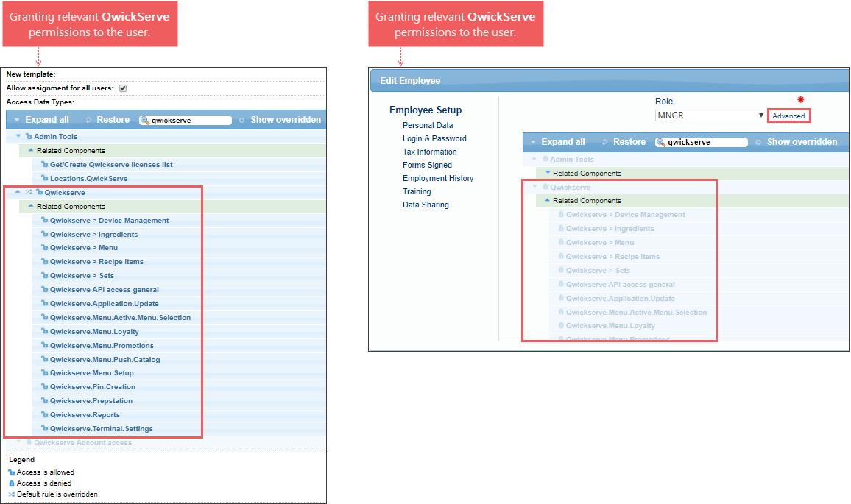Click the magnifier icon in the New template search box
851x504 pixels.
(145, 120)
